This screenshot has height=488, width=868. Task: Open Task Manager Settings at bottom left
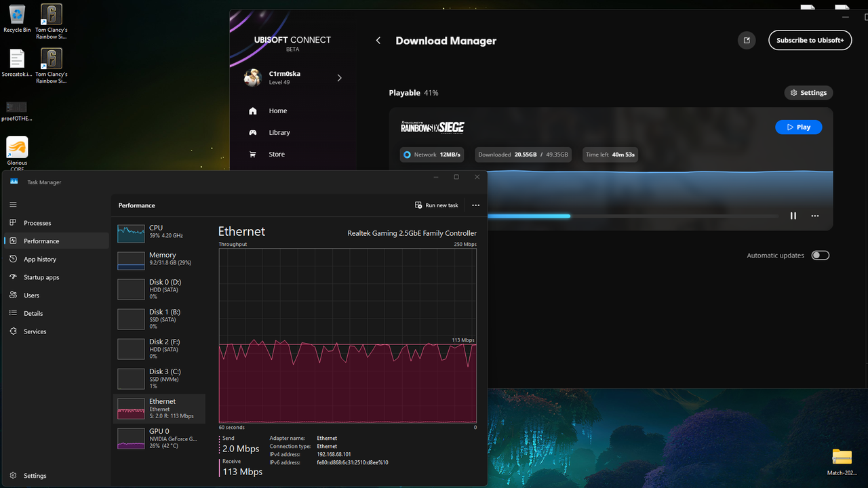[56, 476]
